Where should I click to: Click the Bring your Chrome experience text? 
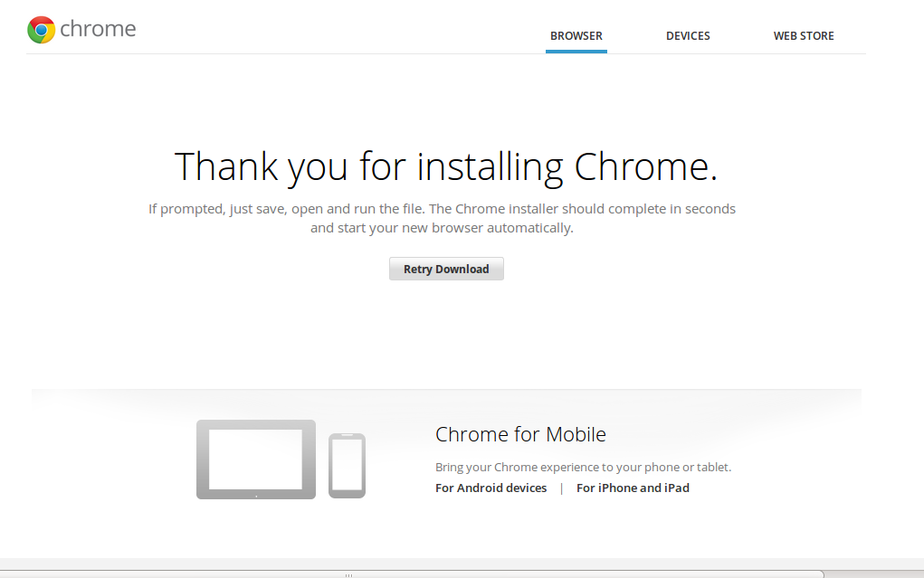(583, 468)
